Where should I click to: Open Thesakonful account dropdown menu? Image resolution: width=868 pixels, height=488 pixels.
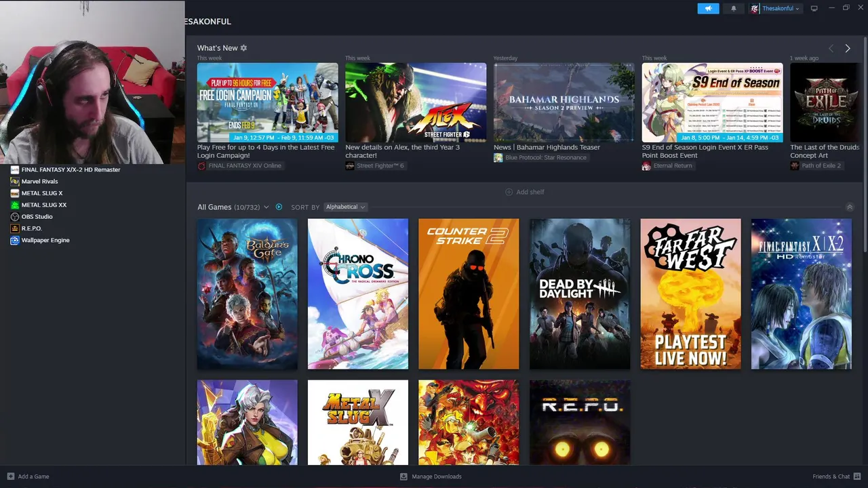(780, 9)
